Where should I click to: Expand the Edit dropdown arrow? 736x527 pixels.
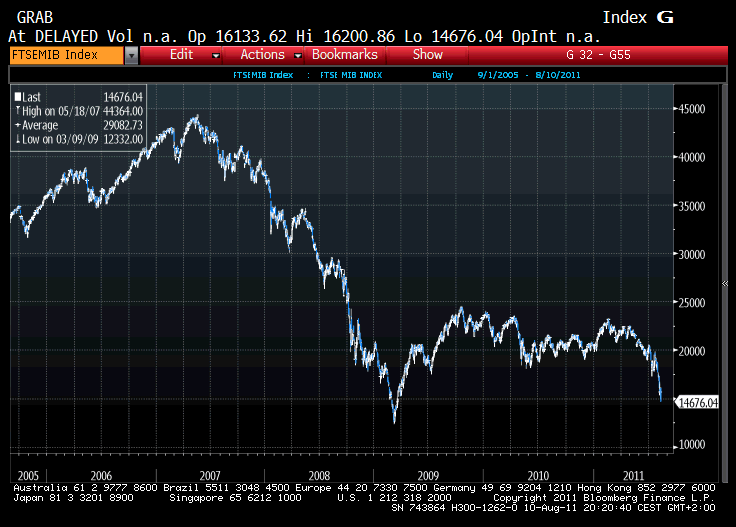pos(216,56)
